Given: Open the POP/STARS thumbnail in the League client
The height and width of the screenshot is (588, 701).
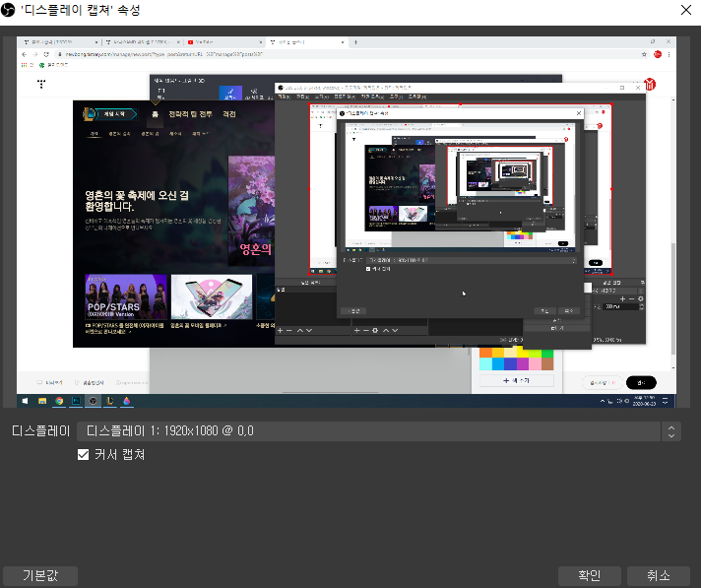Looking at the screenshot, I should pyautogui.click(x=126, y=296).
